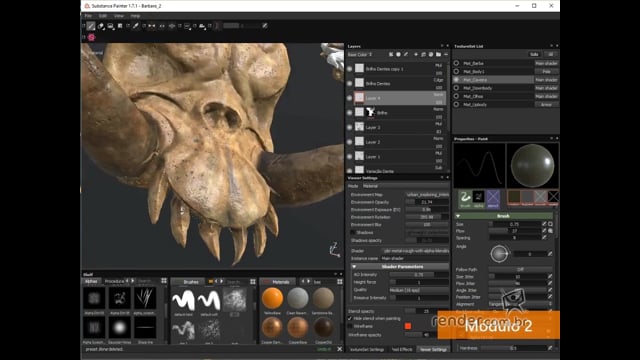640x360 pixels.
Task: Toggle grid view in Alphas shelf
Action: click(164, 281)
